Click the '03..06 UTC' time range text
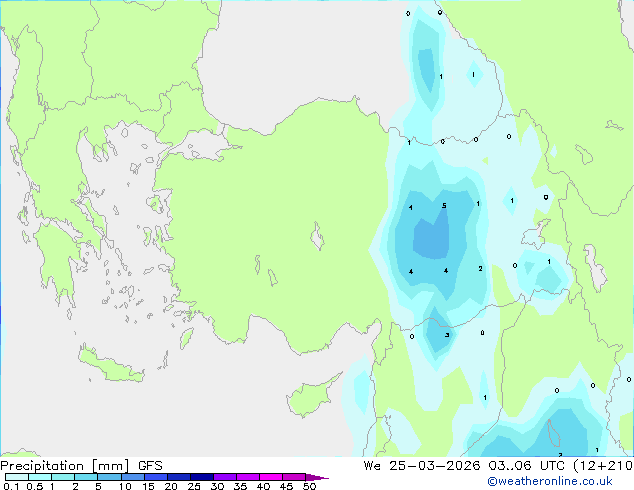The width and height of the screenshot is (634, 490). pos(526,465)
